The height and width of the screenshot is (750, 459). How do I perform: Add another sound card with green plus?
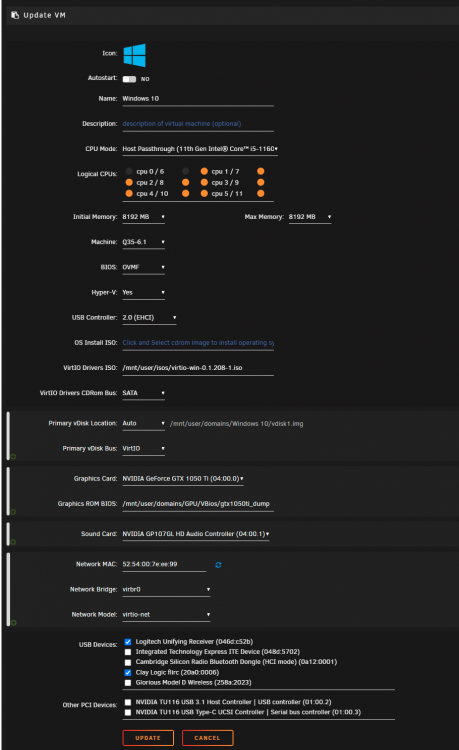[13, 542]
